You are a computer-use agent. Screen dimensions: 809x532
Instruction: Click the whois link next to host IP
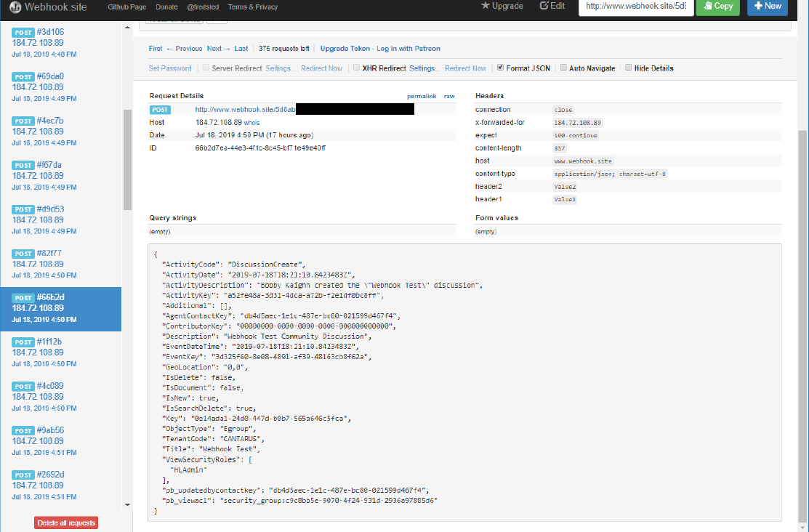click(251, 123)
